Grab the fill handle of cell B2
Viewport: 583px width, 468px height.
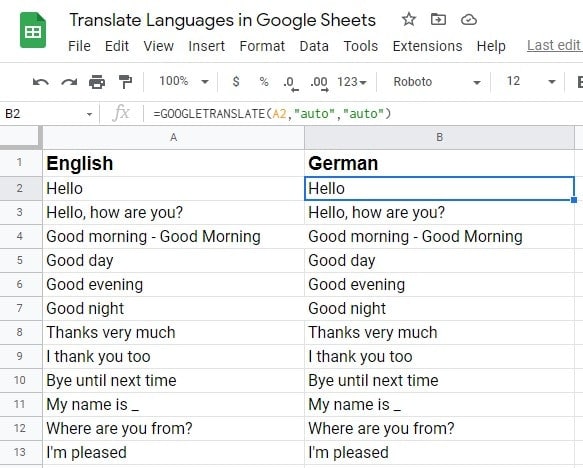(574, 200)
